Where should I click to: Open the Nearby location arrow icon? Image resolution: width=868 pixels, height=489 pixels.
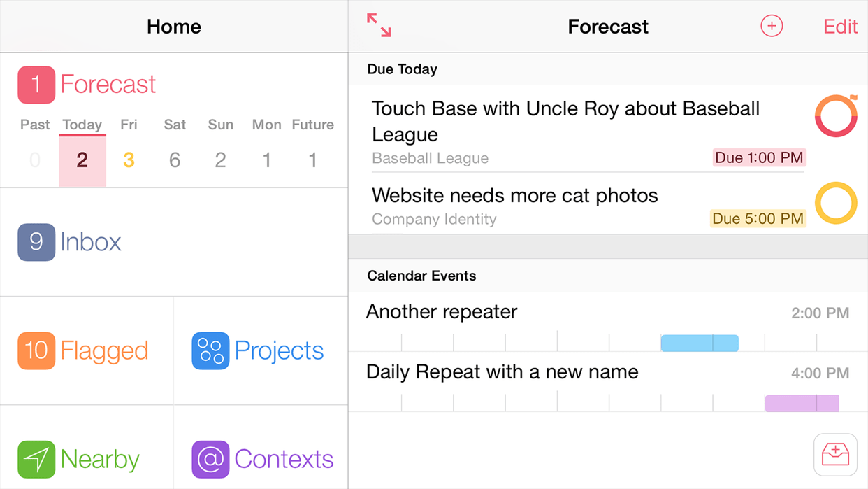coord(36,459)
